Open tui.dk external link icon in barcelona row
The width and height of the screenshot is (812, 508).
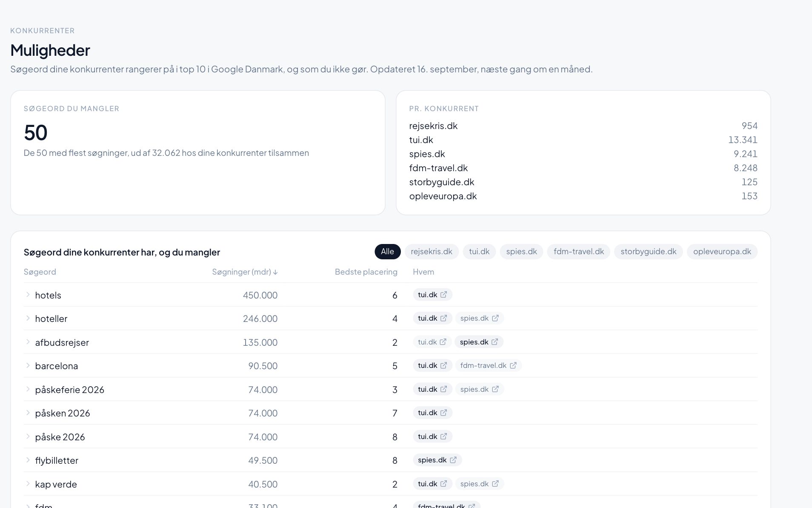click(443, 365)
